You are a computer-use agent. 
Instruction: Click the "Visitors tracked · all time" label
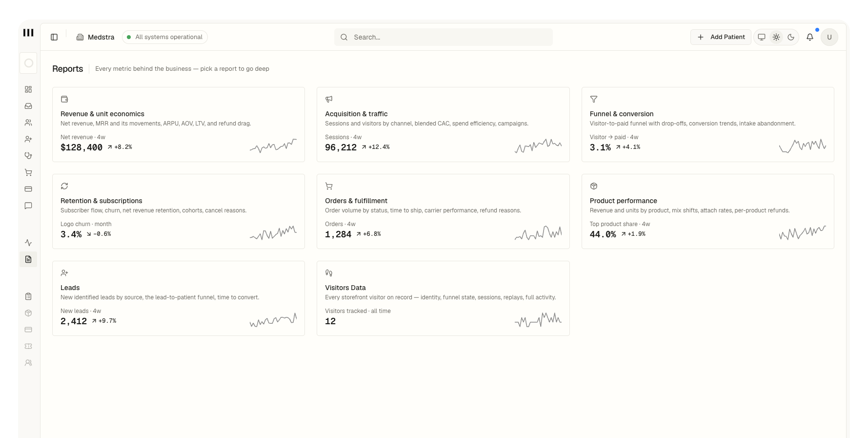[358, 311]
